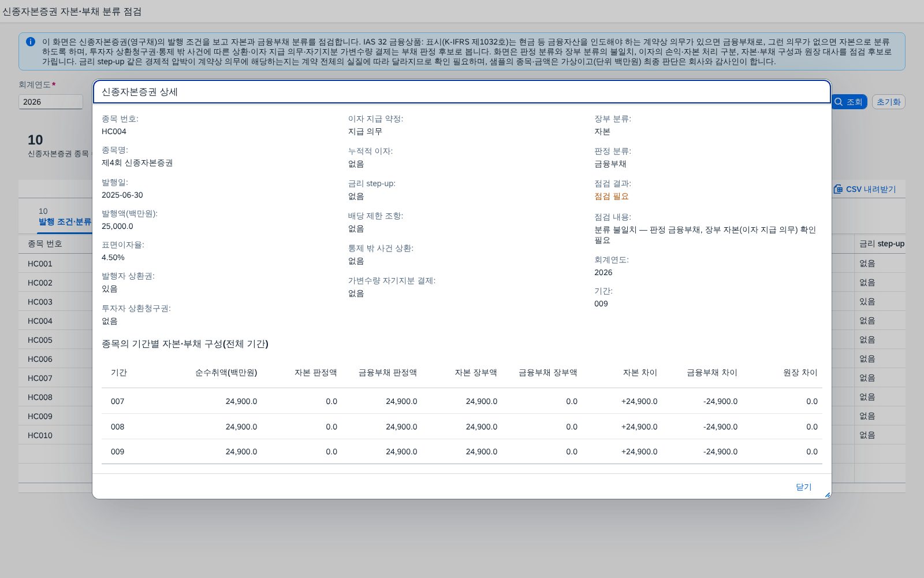Click the 점검 필요 status text
This screenshot has width=924, height=578.
pyautogui.click(x=612, y=197)
